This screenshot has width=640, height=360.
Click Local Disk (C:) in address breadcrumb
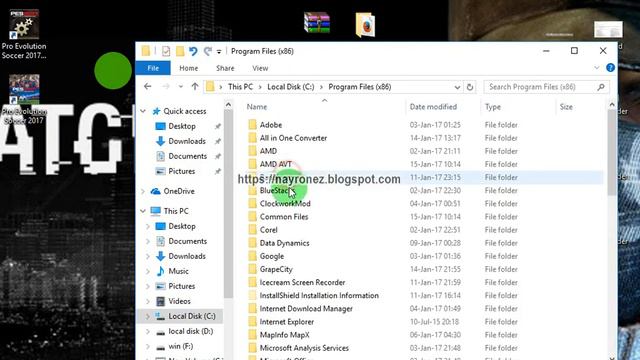coord(291,87)
